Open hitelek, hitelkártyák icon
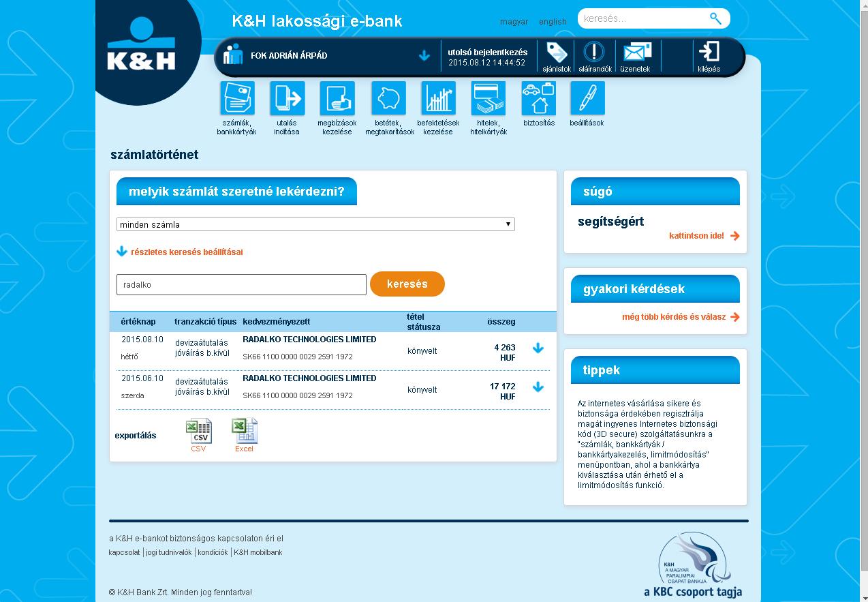868x602 pixels. point(489,98)
